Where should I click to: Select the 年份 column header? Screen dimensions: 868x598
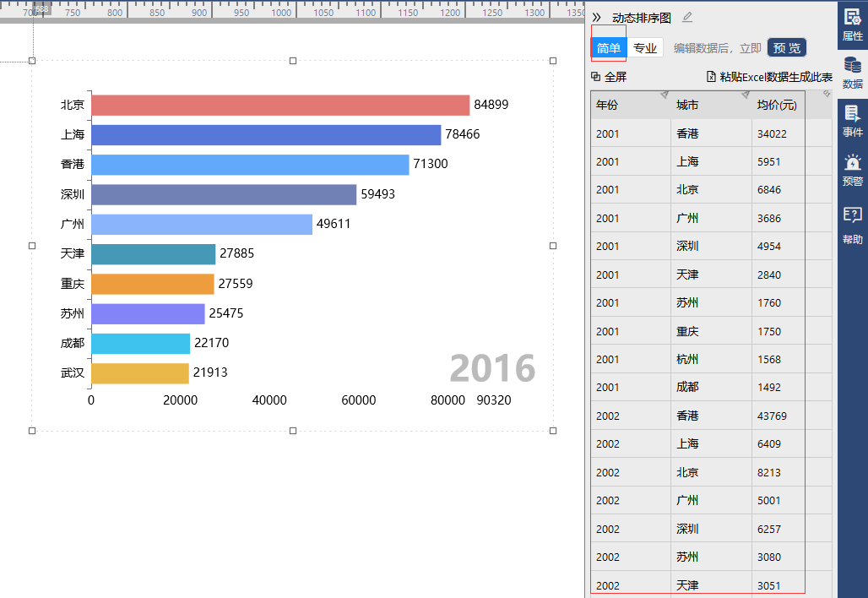click(631, 105)
